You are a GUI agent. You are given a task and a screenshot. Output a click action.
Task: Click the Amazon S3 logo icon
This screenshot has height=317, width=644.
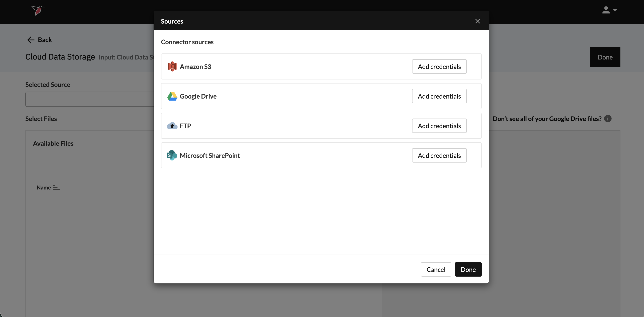pyautogui.click(x=172, y=66)
